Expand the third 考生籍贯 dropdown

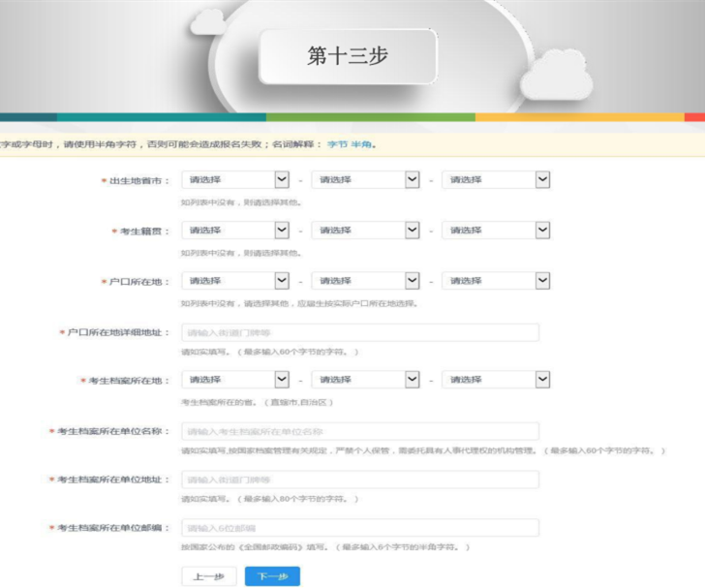coord(495,230)
